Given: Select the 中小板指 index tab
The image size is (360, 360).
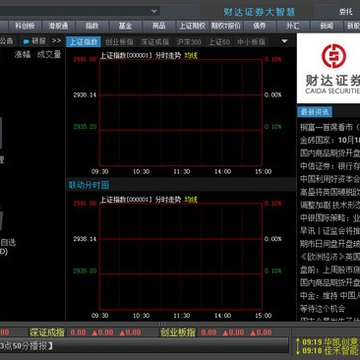Looking at the screenshot, I should [251, 42].
